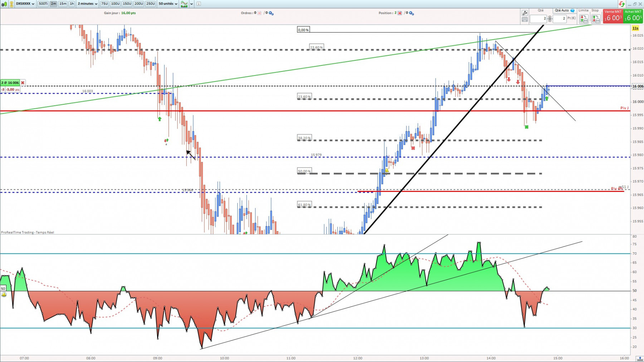This screenshot has height=362, width=644.
Task: Open the wrench trading settings icon
Action: 525,13
